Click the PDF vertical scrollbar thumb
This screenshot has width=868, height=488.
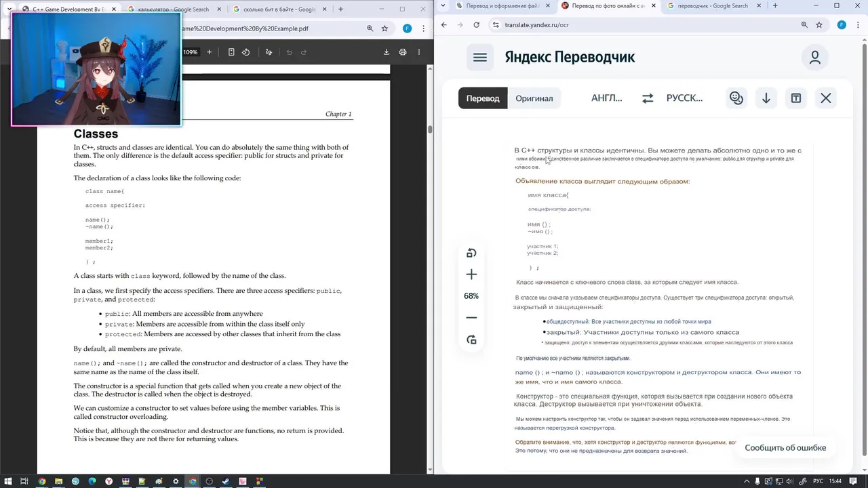431,129
